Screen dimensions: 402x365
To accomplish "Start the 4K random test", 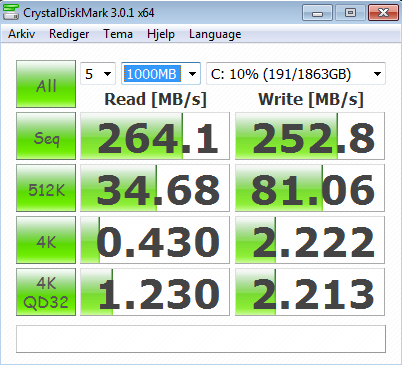I will [x=46, y=240].
